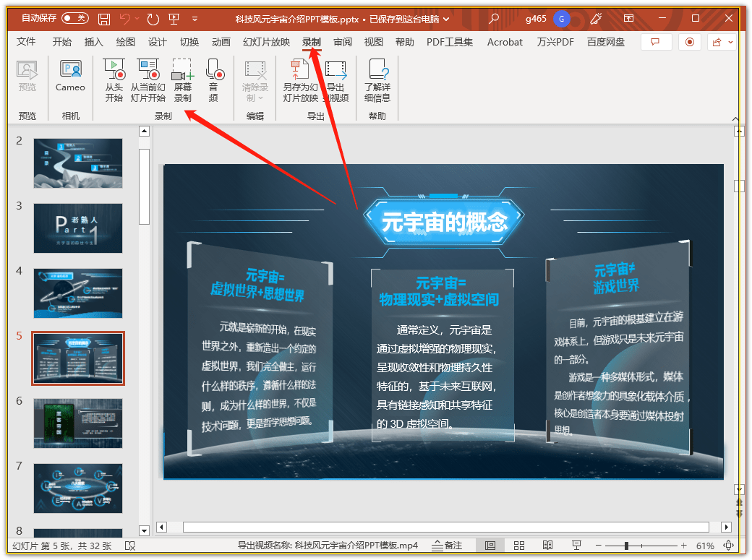
Task: Switch to the 幻灯片放映 tab
Action: 266,42
